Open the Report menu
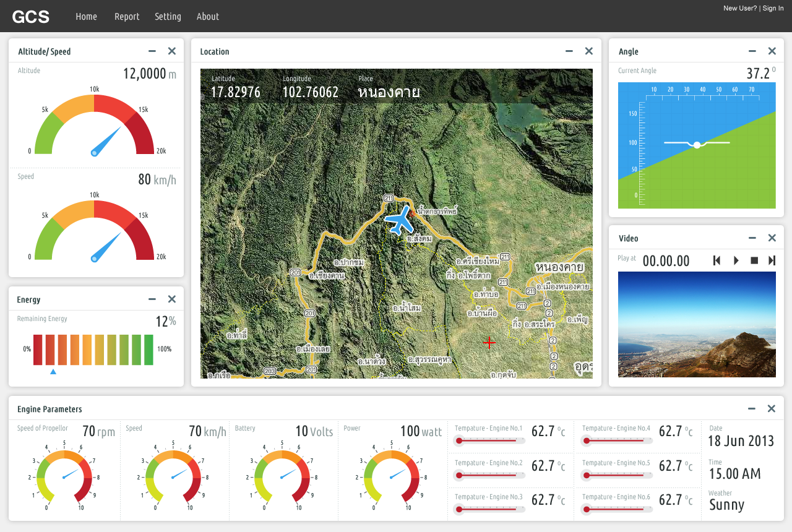Screen dimensions: 792x532 pos(127,17)
